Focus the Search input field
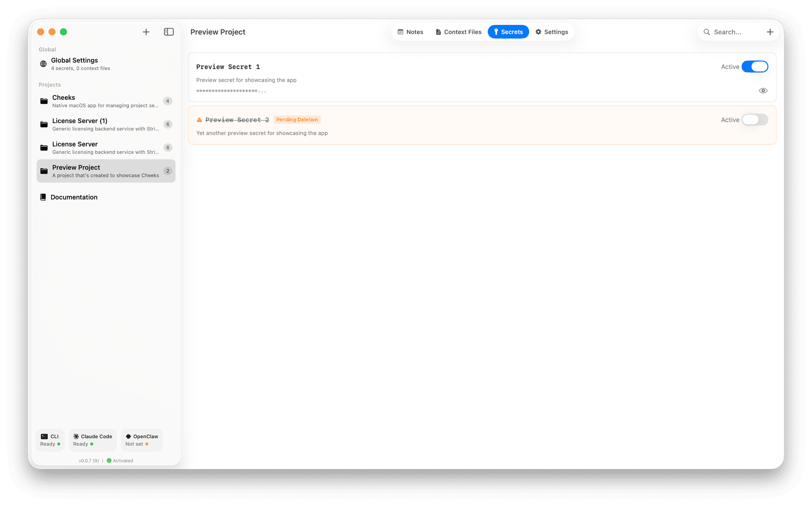 (736, 32)
